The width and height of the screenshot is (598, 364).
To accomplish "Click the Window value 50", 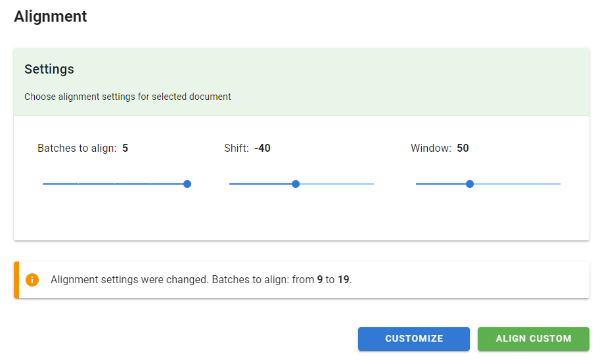I will [x=463, y=148].
